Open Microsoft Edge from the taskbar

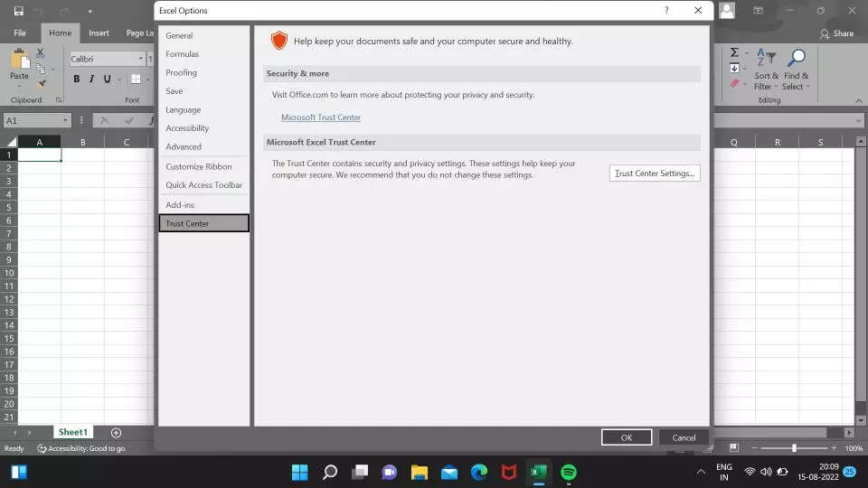479,472
